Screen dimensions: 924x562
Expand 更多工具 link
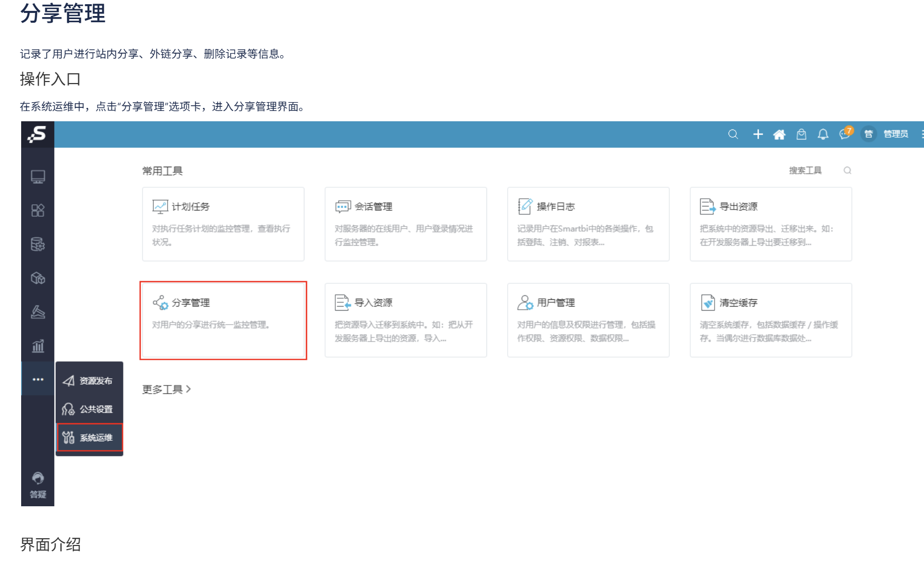coord(167,389)
